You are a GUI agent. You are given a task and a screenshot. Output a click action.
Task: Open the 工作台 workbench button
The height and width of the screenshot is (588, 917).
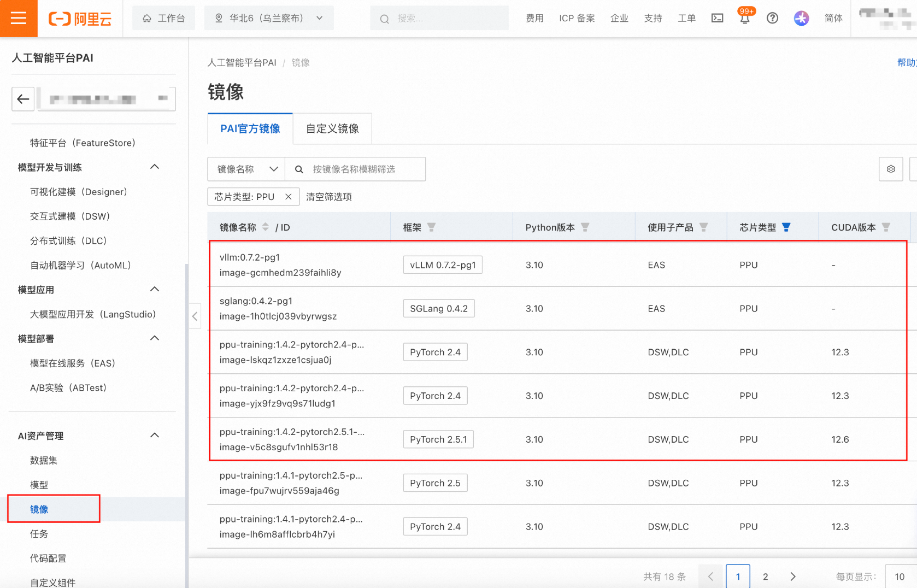point(163,18)
